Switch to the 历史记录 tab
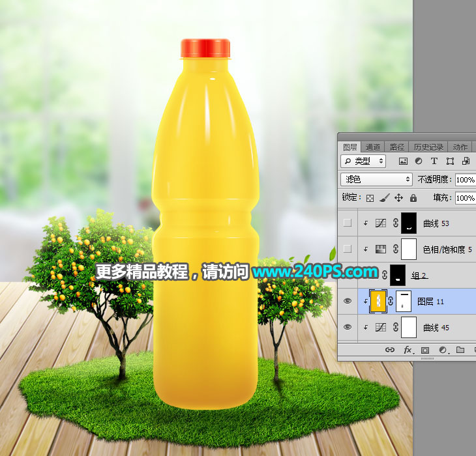476x456 pixels. tap(428, 147)
